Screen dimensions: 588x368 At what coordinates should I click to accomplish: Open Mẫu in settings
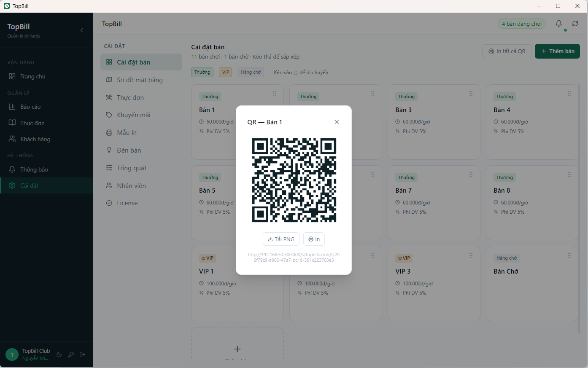[x=141, y=132]
